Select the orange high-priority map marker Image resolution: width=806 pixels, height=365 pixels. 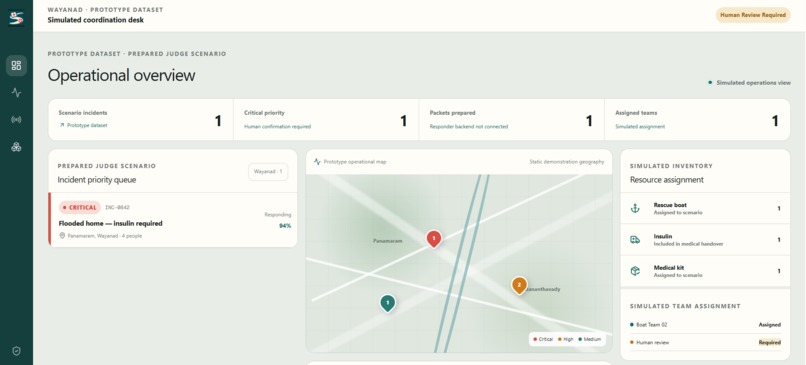[519, 285]
